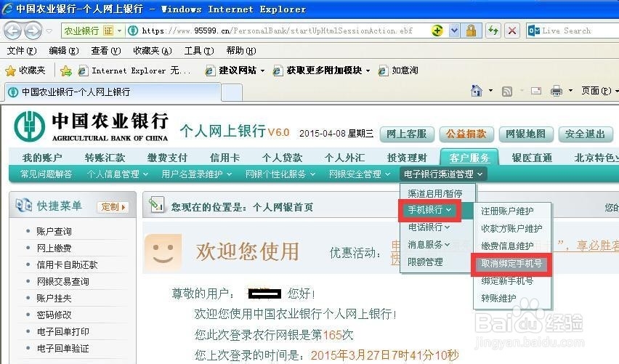This screenshot has height=364, width=619.
Task: Click the green compatibility icon in address bar
Action: point(437,31)
